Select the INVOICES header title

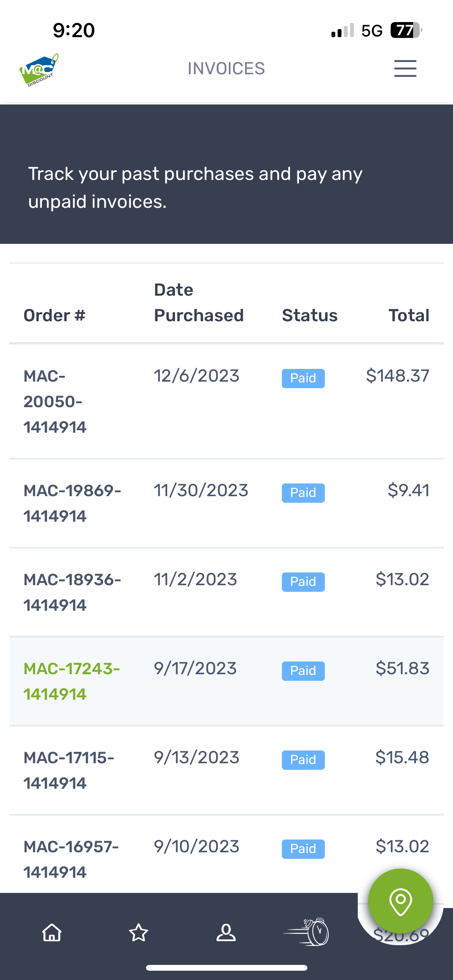(226, 68)
